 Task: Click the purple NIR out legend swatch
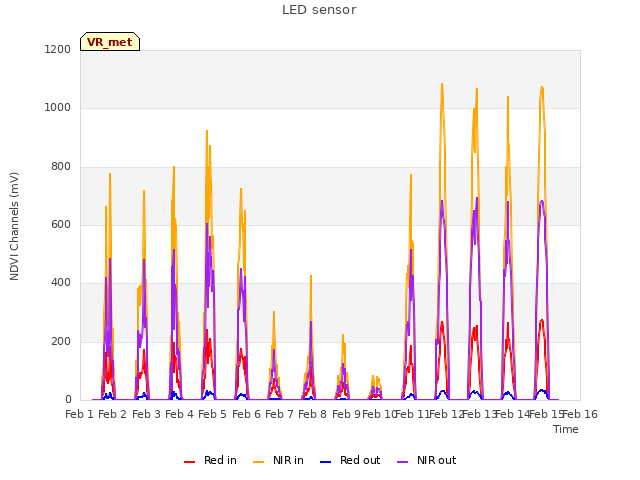(x=402, y=462)
